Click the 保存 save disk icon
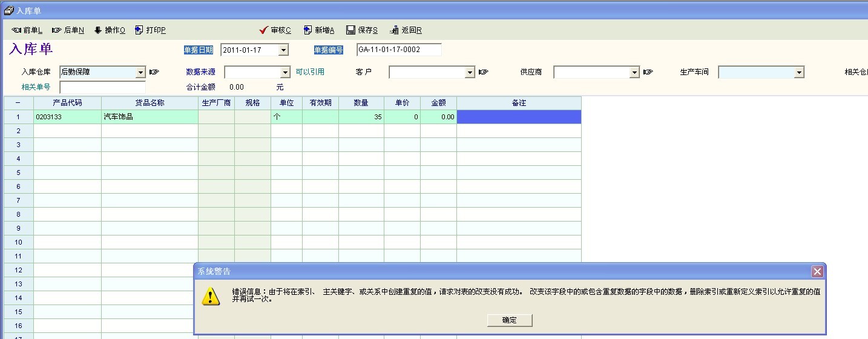This screenshot has height=339, width=868. [350, 30]
